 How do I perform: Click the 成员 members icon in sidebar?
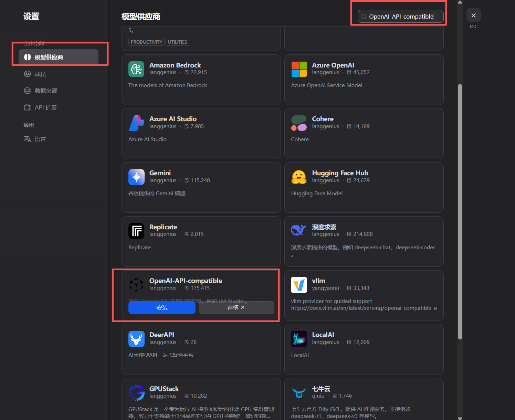pyautogui.click(x=28, y=74)
